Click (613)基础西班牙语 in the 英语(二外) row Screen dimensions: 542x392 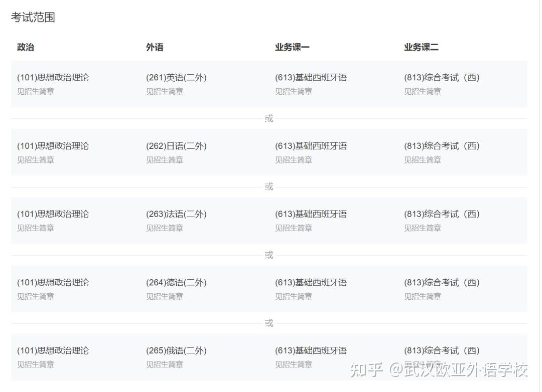tap(311, 78)
